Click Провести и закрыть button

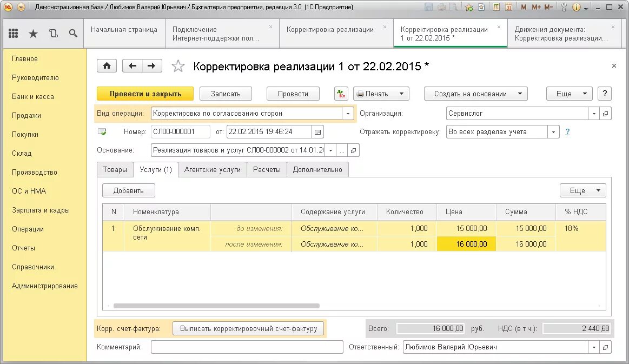click(145, 94)
